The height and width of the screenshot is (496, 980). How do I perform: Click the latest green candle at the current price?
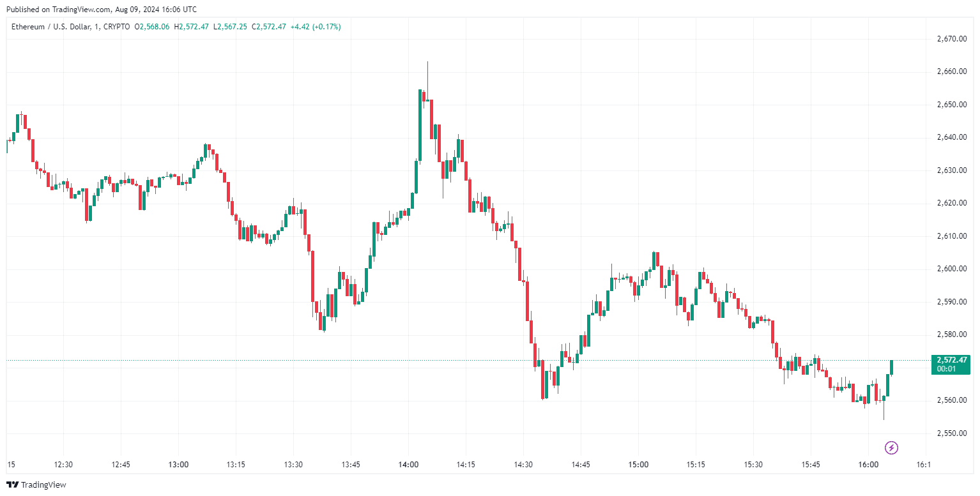(891, 368)
